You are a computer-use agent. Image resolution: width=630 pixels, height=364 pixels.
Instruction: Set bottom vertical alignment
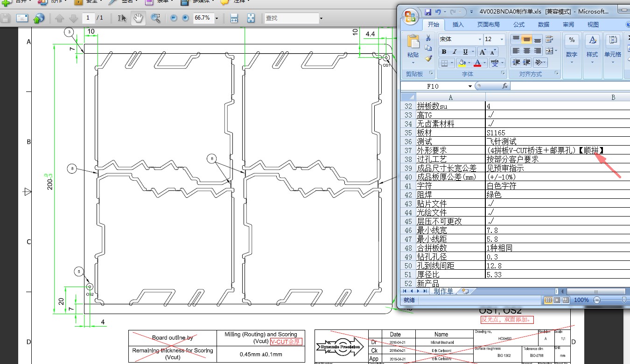click(x=538, y=39)
